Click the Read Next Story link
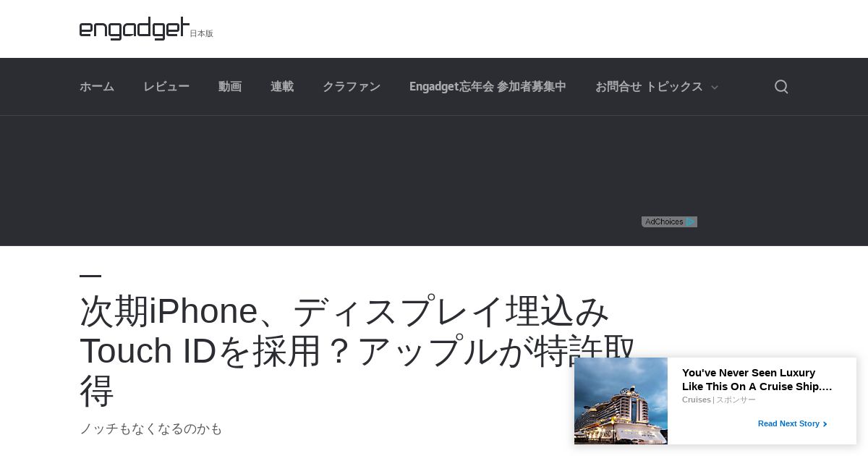868x456 pixels. [x=788, y=424]
